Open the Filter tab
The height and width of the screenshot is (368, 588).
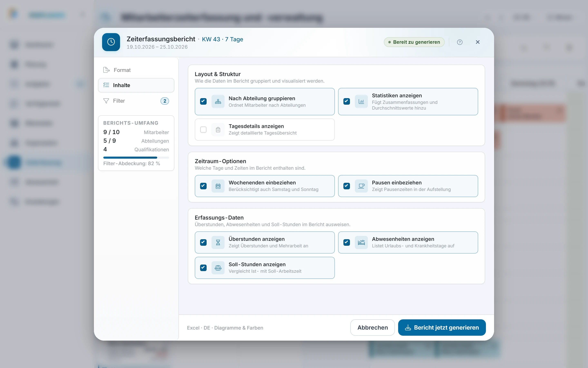[x=136, y=101]
